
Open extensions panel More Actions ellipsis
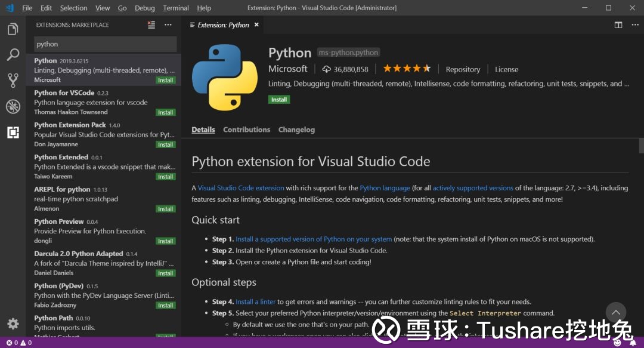pyautogui.click(x=168, y=25)
